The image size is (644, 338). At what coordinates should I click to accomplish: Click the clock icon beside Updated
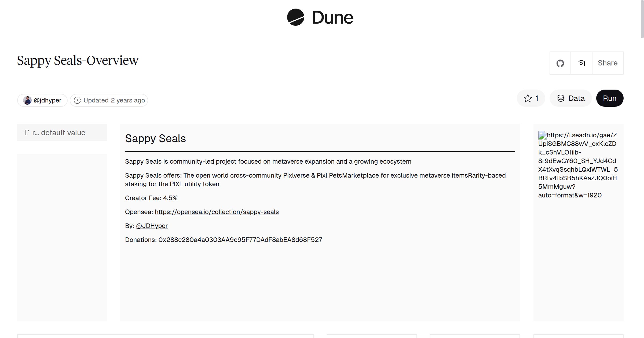pyautogui.click(x=77, y=100)
